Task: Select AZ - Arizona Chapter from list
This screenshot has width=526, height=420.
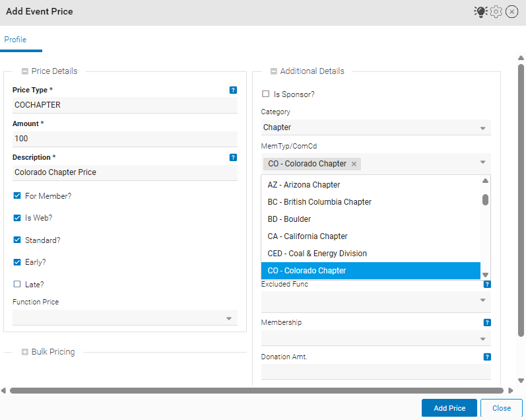Action: tap(304, 185)
